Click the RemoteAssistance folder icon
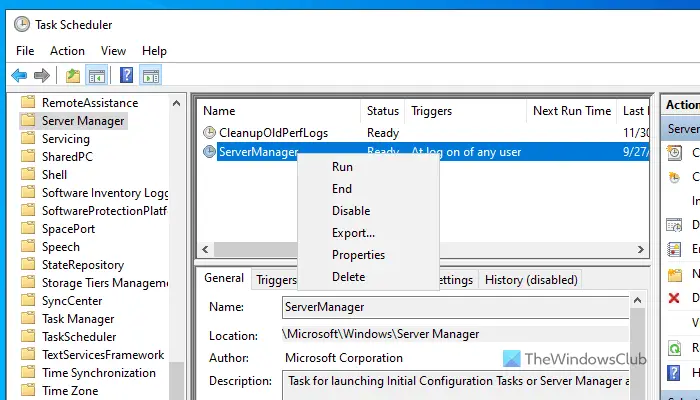 [28, 102]
